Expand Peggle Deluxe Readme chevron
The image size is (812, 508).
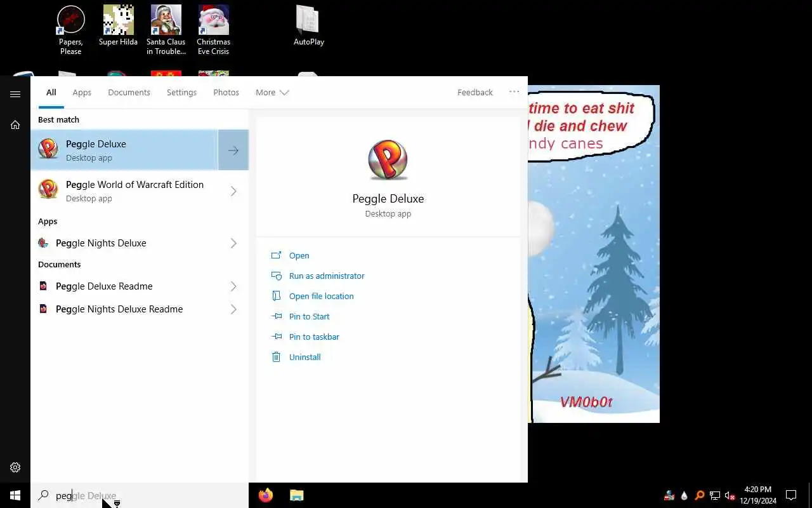point(233,286)
